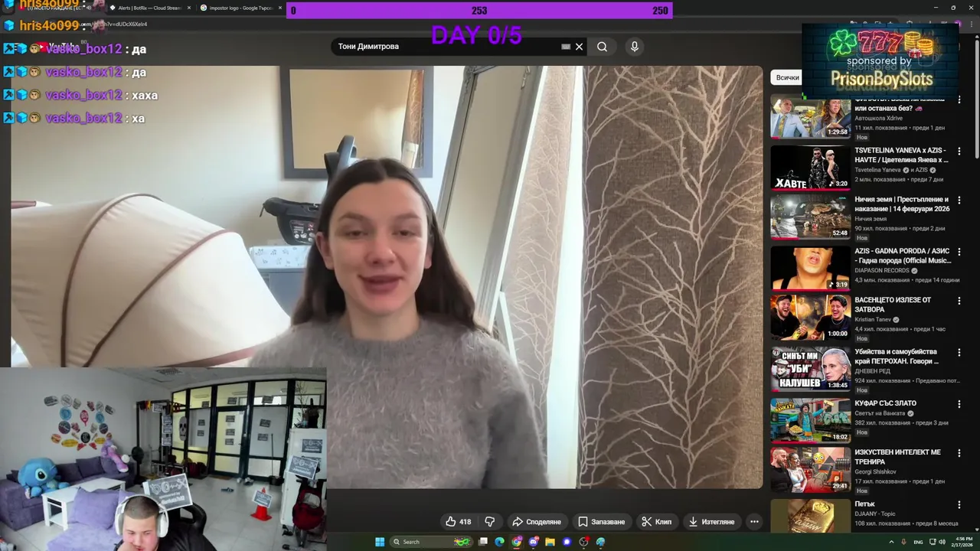Click the tray microphone icon
The height and width of the screenshot is (551, 980).
click(904, 542)
